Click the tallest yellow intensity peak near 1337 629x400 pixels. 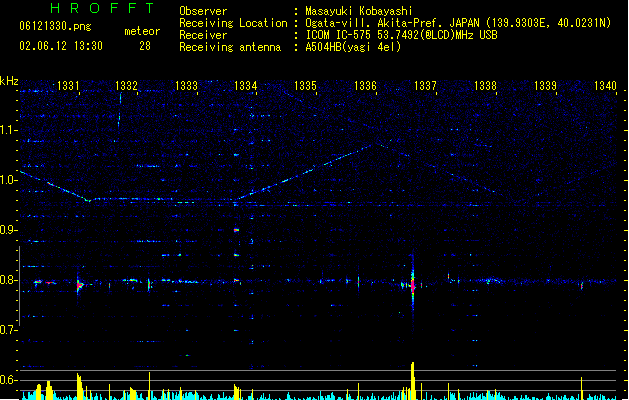[412, 380]
